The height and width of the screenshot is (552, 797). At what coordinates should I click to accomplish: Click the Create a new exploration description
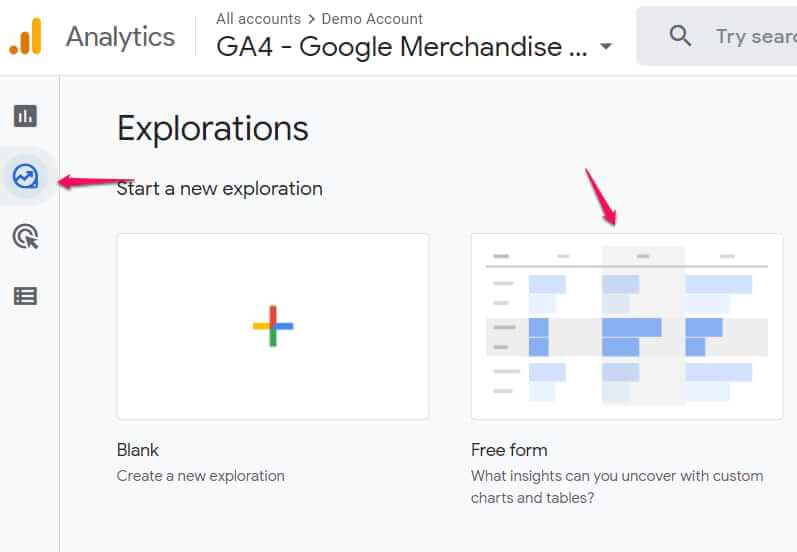click(x=201, y=476)
